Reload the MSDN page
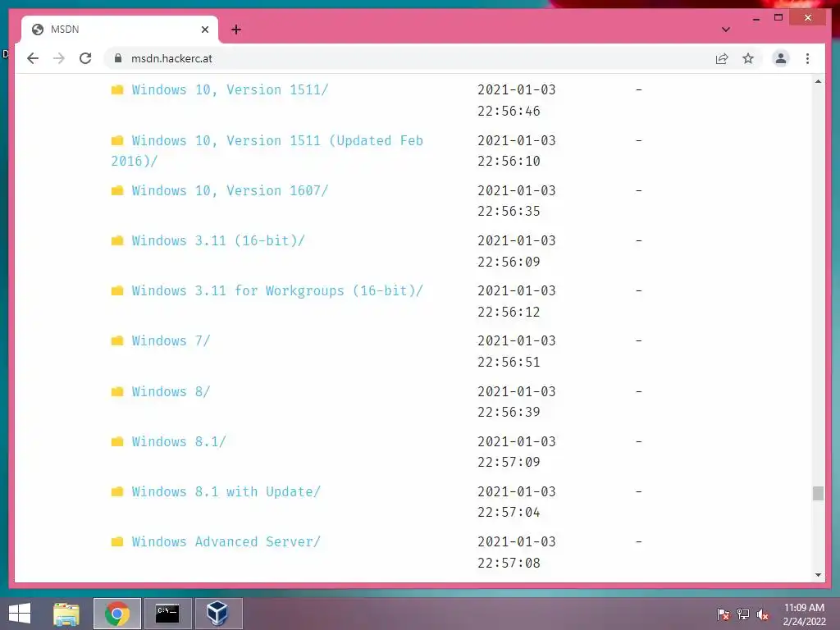 coord(85,58)
